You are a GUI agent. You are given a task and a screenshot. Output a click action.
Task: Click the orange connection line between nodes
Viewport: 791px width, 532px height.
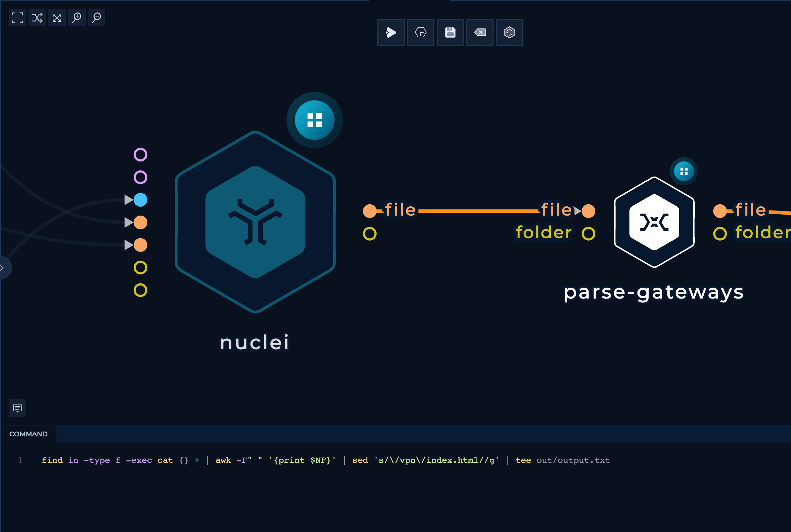[x=479, y=211]
